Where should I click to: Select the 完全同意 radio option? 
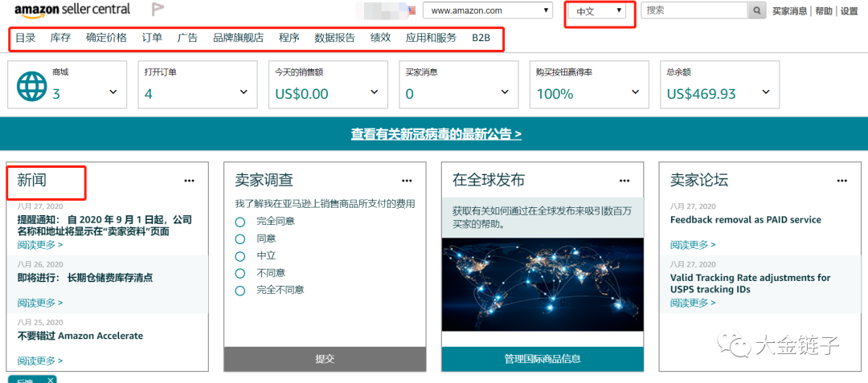(x=240, y=222)
